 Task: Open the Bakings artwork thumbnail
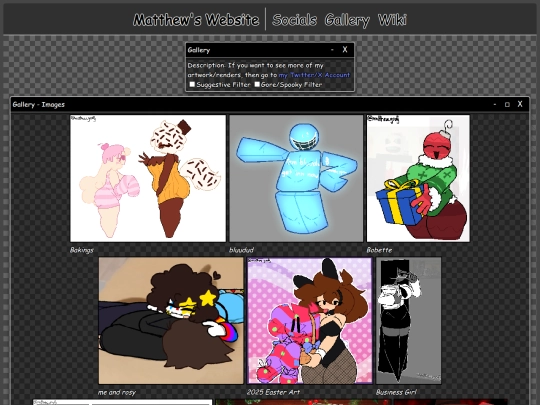(148, 178)
